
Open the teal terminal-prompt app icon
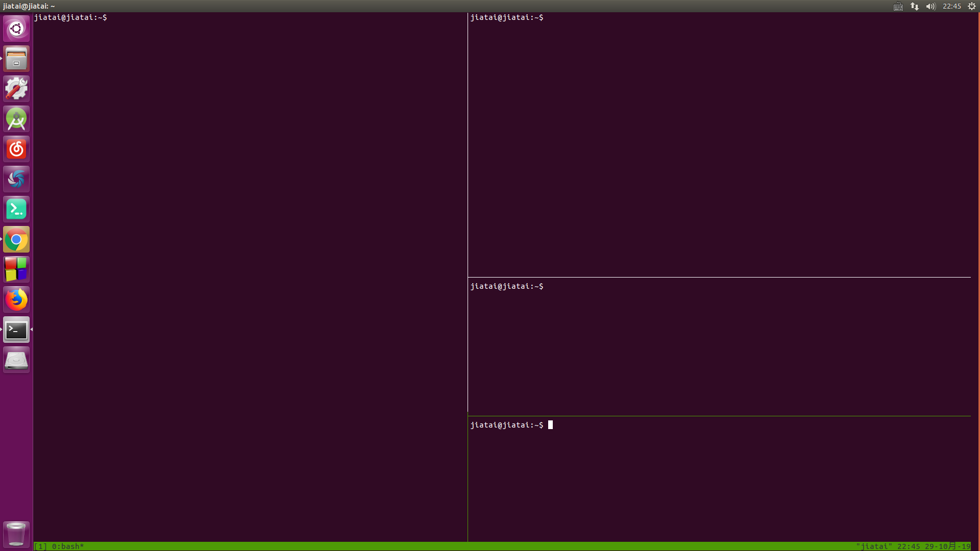click(16, 209)
